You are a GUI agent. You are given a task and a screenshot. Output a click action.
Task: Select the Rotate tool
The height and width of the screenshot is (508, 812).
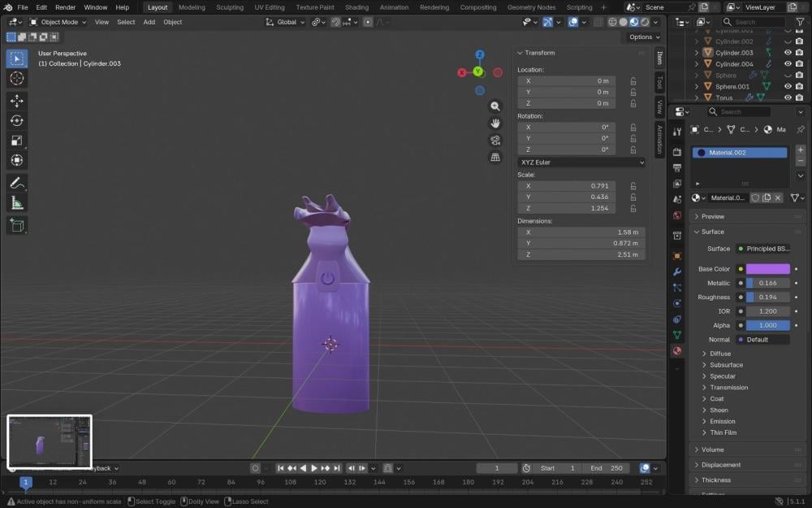[x=16, y=121]
